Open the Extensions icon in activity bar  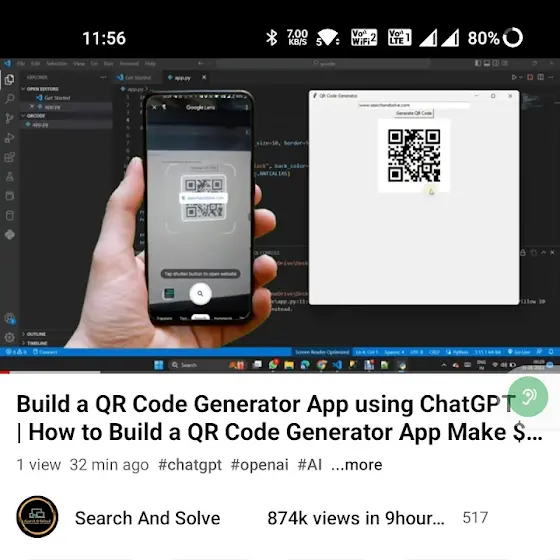point(10,157)
